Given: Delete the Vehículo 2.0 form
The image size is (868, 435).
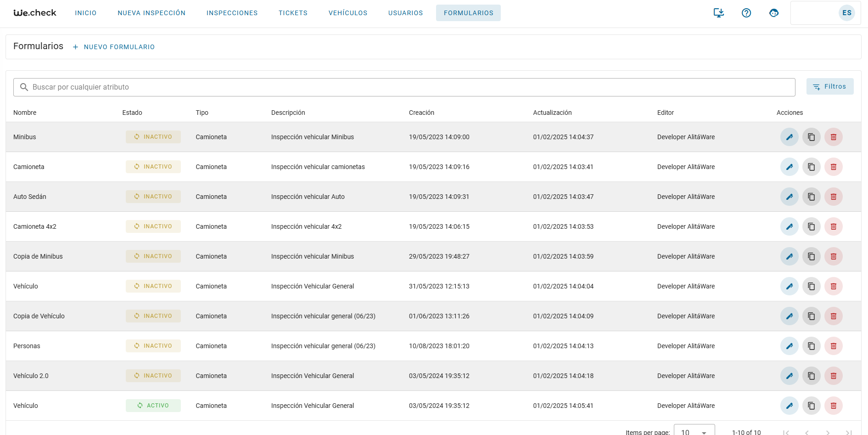Looking at the screenshot, I should tap(833, 376).
